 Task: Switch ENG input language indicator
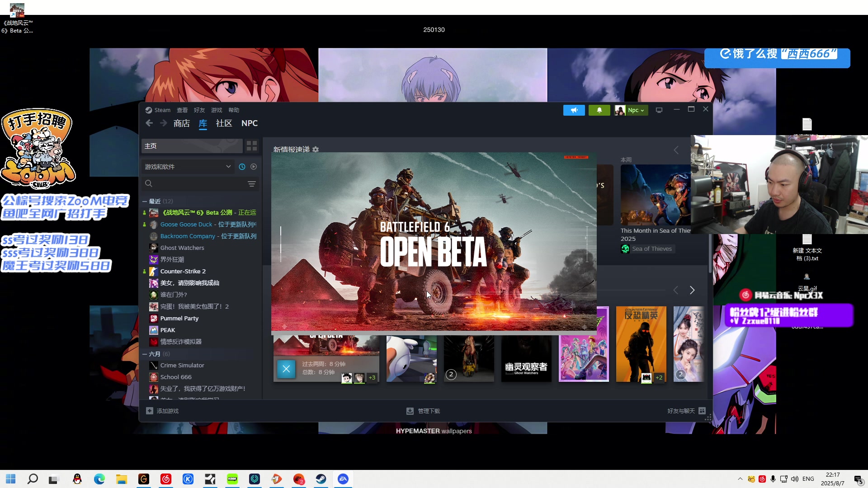point(808,479)
